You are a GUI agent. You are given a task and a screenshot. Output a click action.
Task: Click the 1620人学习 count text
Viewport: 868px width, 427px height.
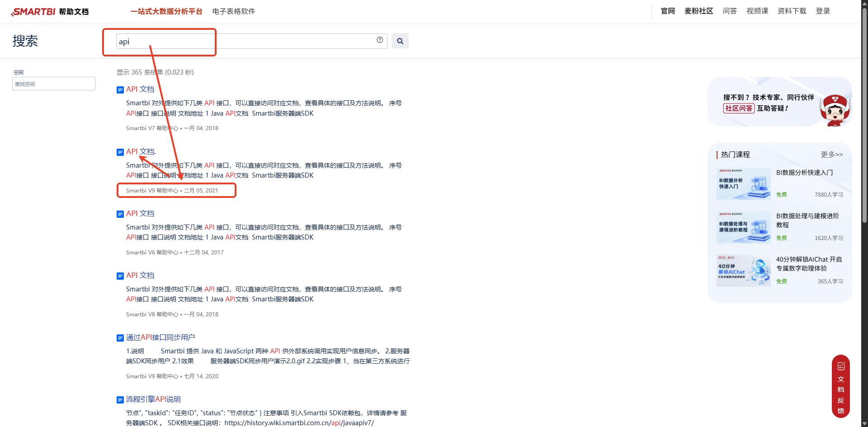coord(829,238)
